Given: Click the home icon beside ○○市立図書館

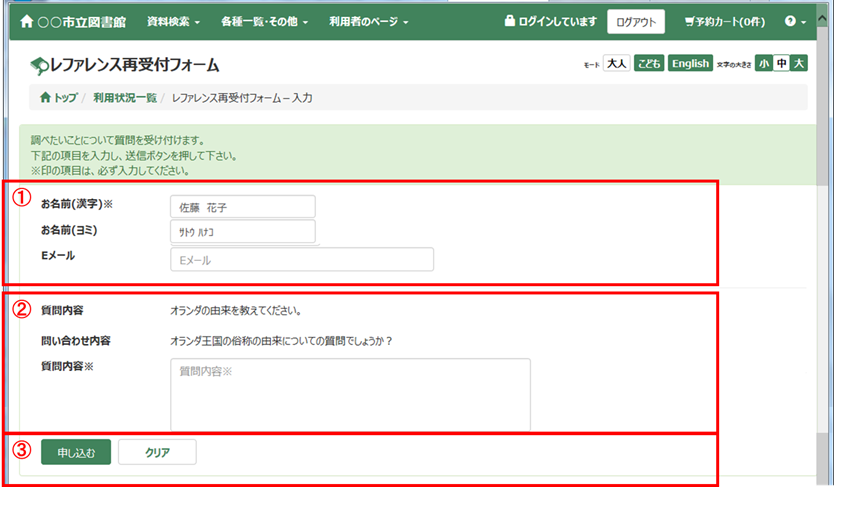Looking at the screenshot, I should pos(26,21).
